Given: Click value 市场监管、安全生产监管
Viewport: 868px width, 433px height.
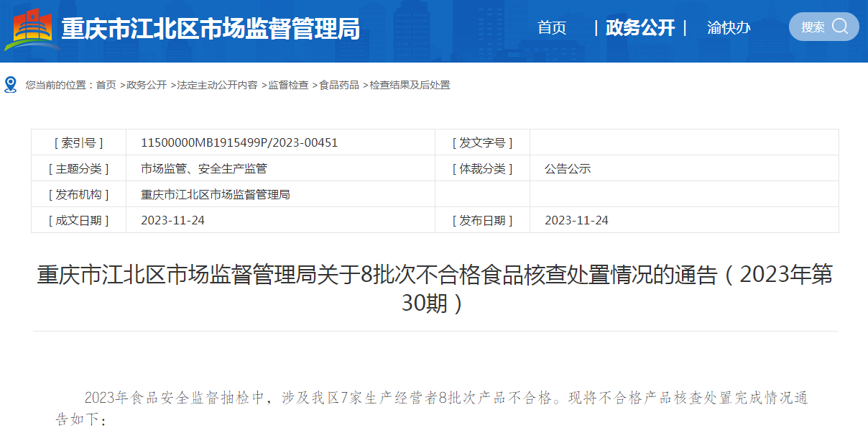Looking at the screenshot, I should pos(204,168).
